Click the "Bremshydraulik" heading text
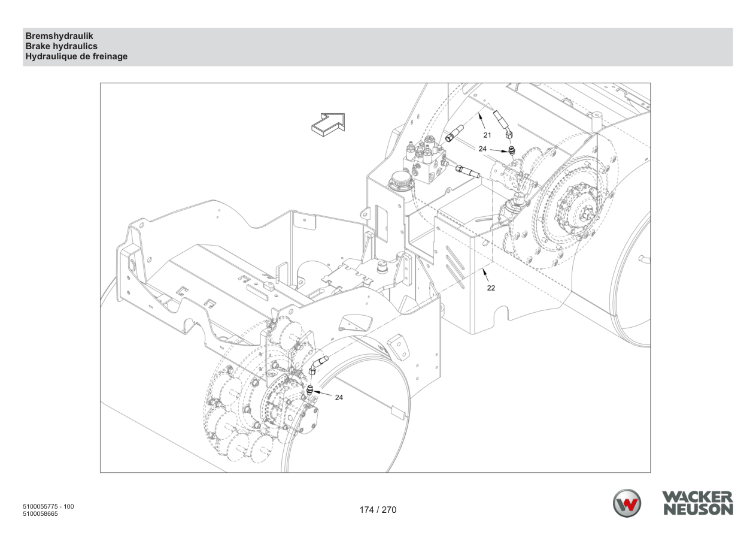This screenshot has height=535, width=756. coord(59,36)
